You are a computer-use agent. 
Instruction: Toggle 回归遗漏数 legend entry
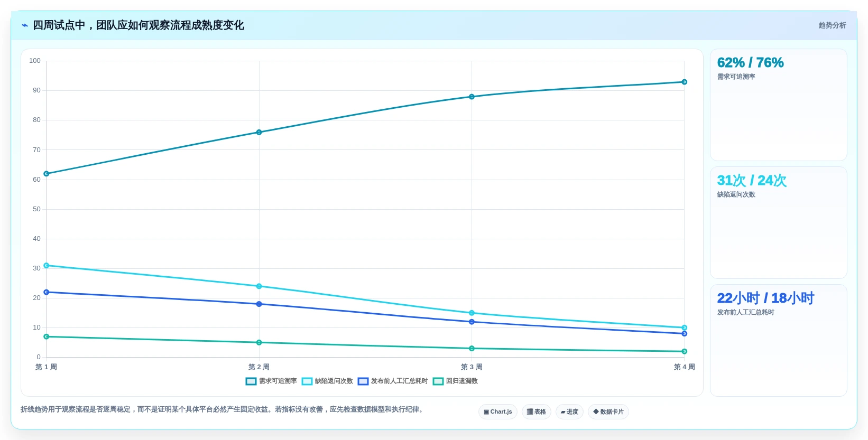[455, 381]
